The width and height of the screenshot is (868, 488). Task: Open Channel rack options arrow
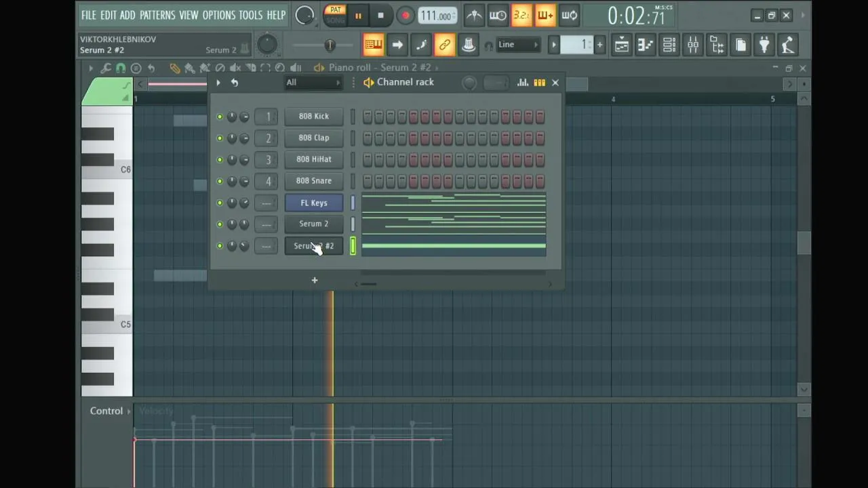pos(218,83)
